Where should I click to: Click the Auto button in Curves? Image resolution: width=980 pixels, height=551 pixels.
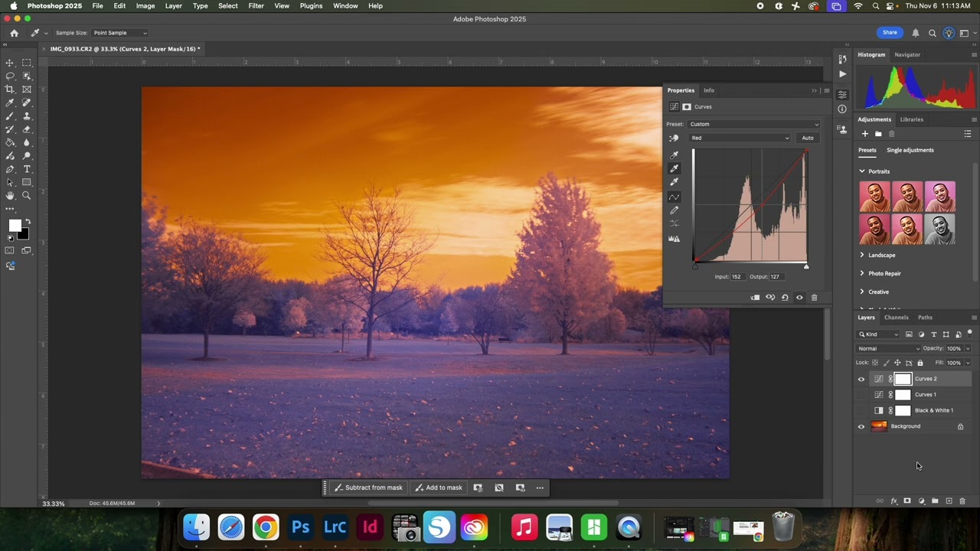pyautogui.click(x=808, y=138)
